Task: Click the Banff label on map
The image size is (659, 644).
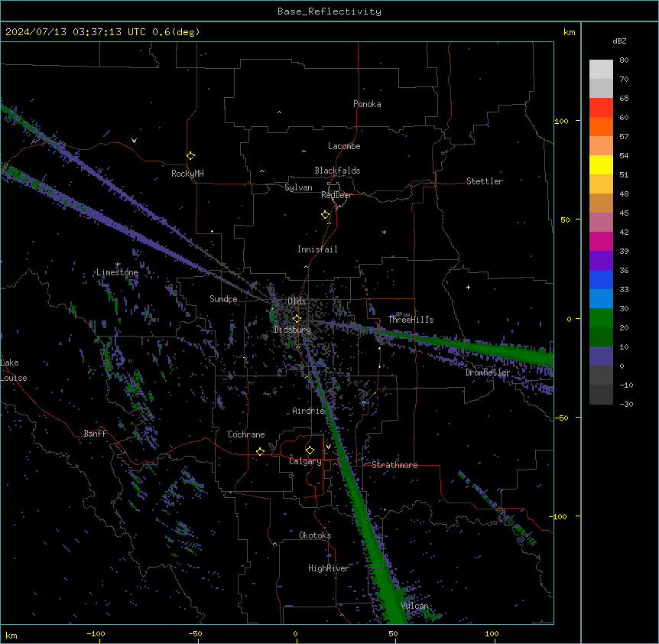Action: tap(95, 434)
